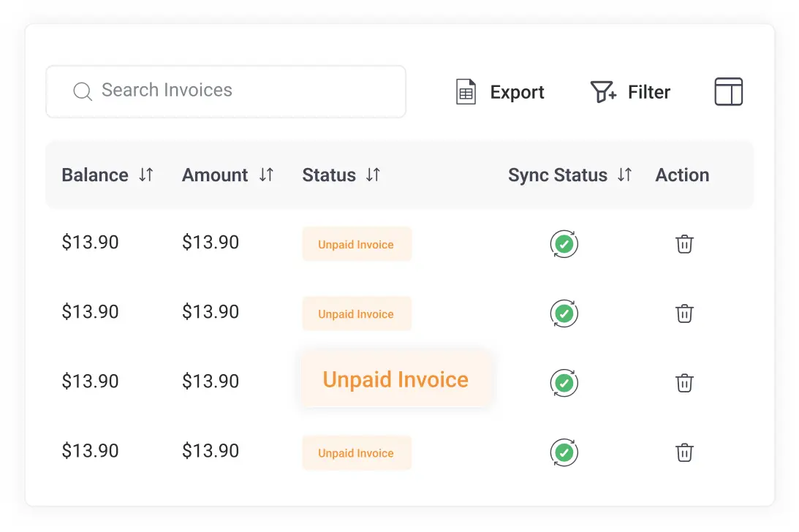Click the enlarged Unpaid Invoice badge

click(395, 380)
